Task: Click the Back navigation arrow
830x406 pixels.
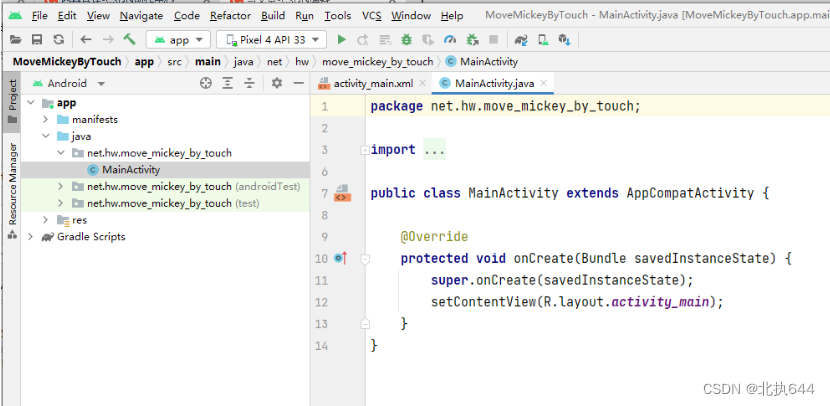Action: (x=86, y=39)
